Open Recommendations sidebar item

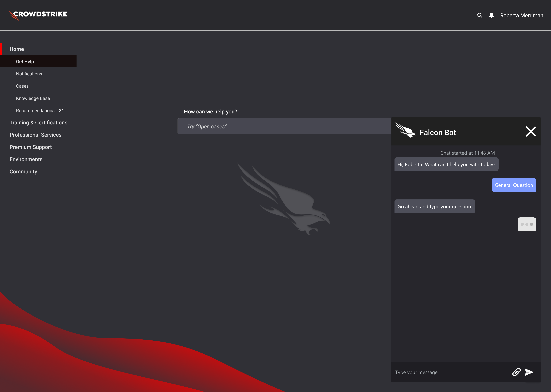tap(35, 111)
